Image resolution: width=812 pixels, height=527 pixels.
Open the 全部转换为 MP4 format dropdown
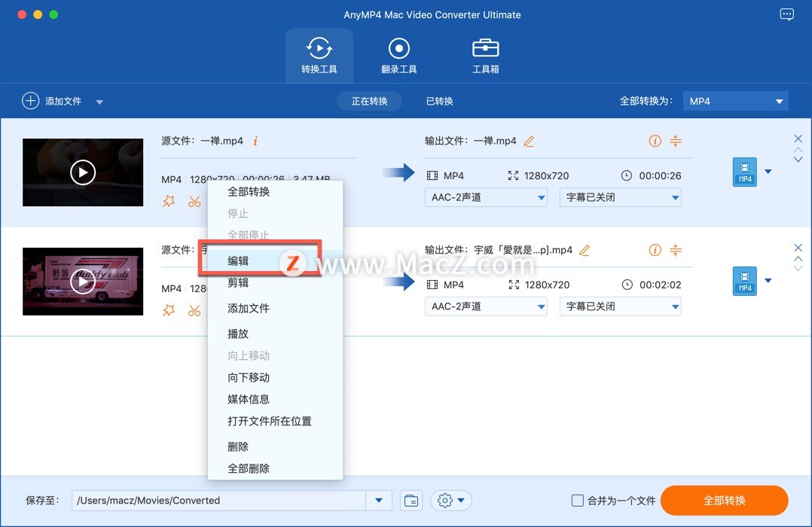(x=735, y=102)
